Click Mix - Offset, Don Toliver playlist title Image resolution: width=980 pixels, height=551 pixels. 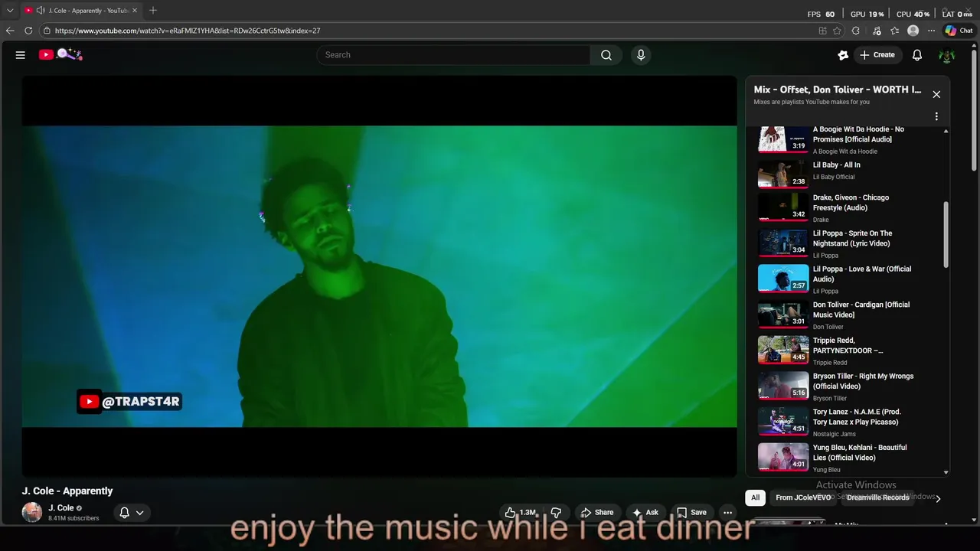point(837,90)
